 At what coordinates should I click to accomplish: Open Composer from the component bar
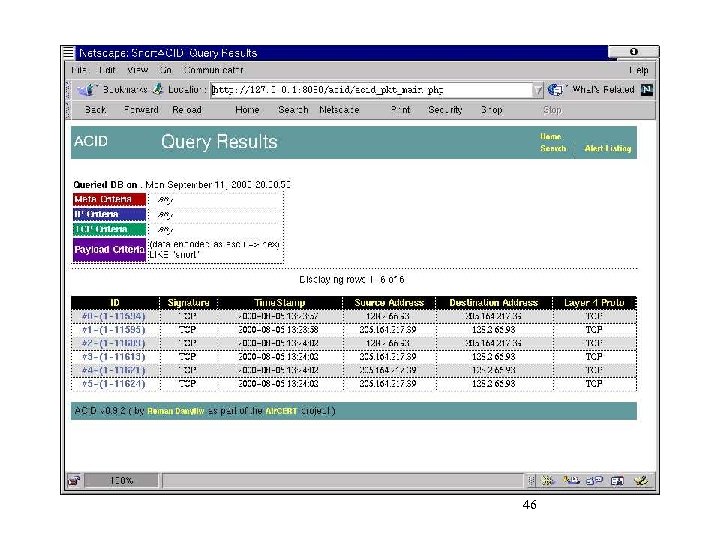pos(641,481)
